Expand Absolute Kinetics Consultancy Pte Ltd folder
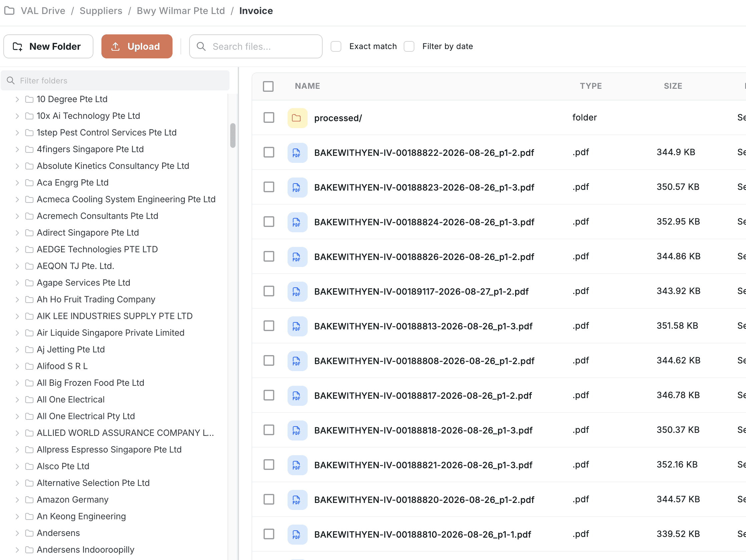 (17, 166)
